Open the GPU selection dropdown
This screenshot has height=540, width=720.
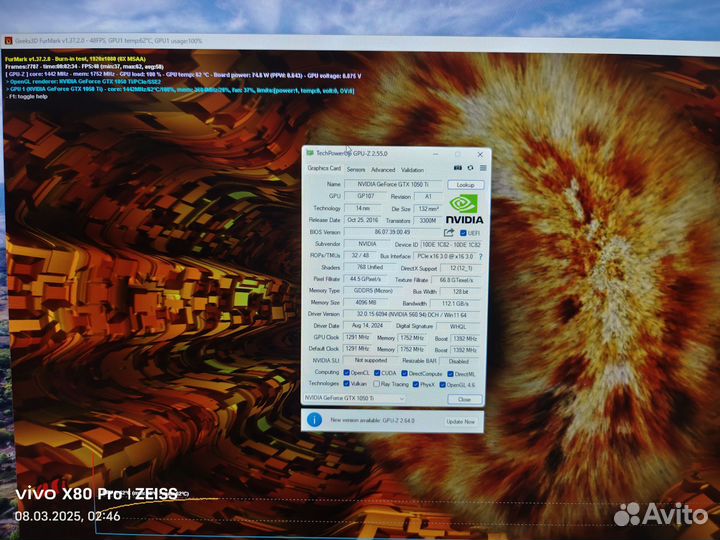(354, 398)
